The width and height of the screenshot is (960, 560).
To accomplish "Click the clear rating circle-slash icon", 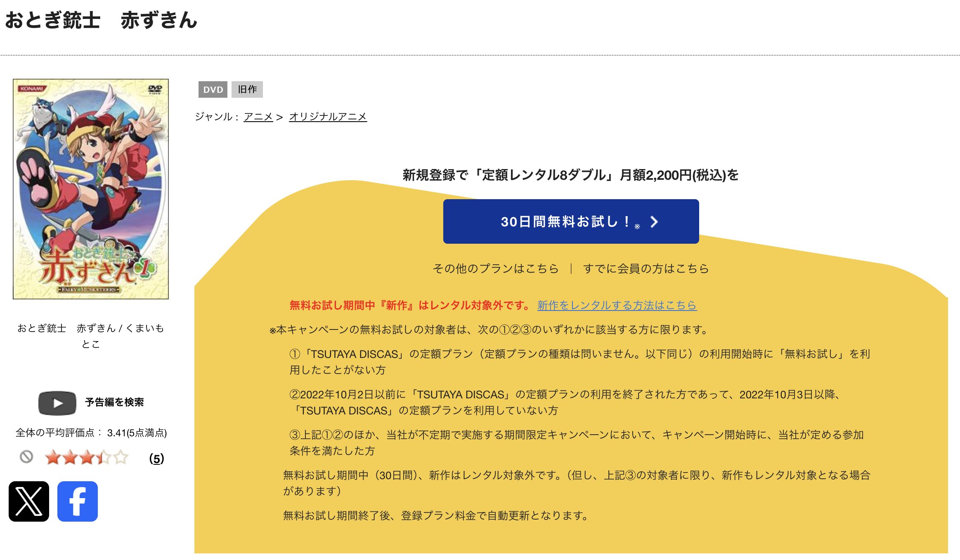I will click(x=26, y=457).
